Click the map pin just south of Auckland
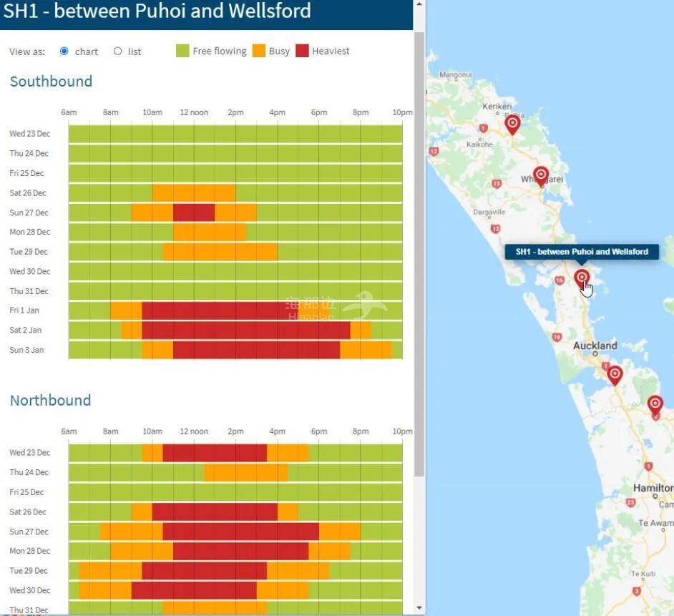 [615, 373]
